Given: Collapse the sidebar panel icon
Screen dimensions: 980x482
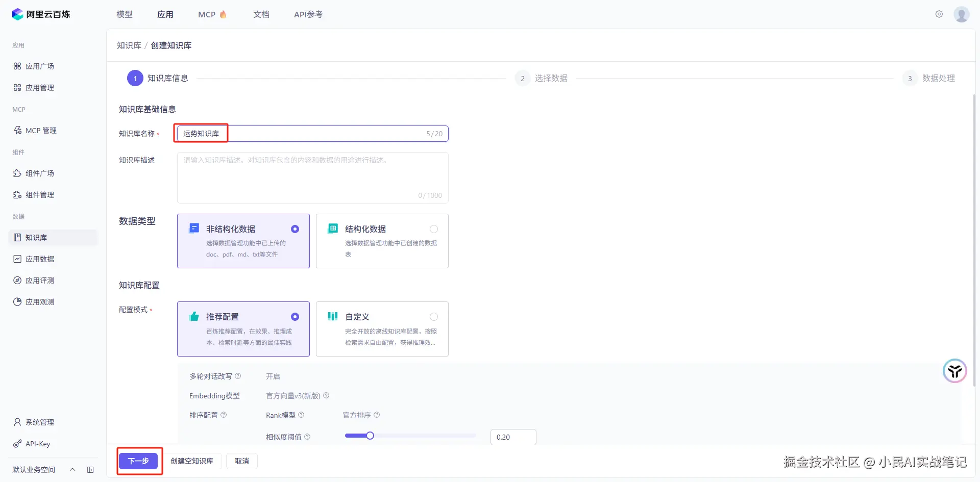Looking at the screenshot, I should click(x=90, y=470).
